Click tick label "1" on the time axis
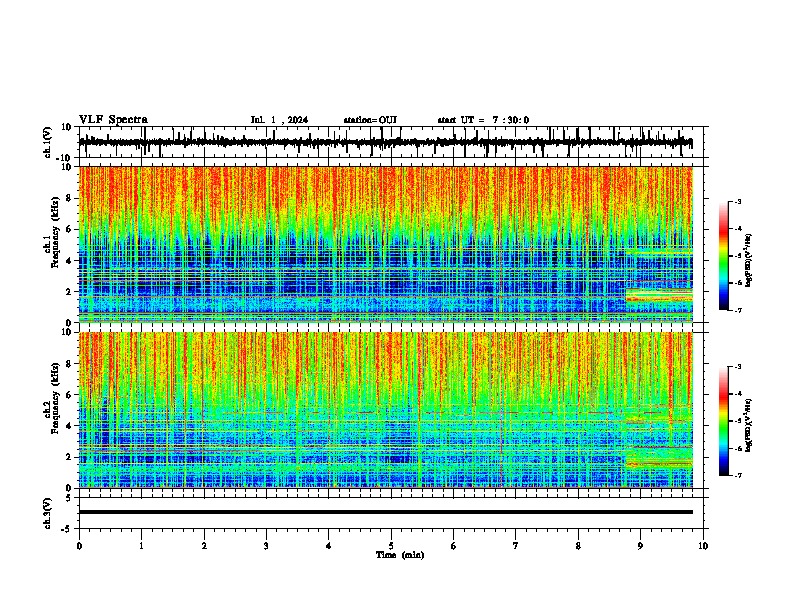The height and width of the screenshot is (612, 792). click(141, 546)
